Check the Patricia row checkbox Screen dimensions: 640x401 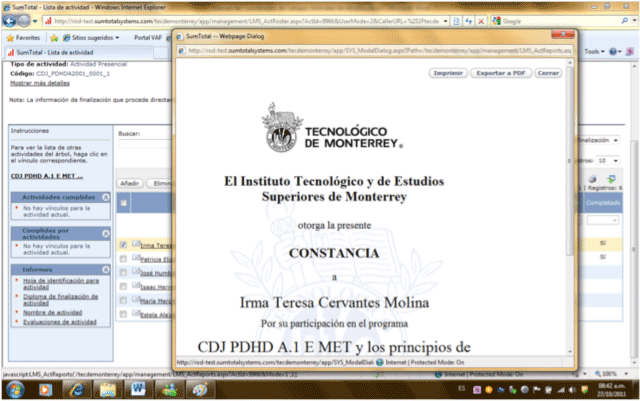point(123,258)
